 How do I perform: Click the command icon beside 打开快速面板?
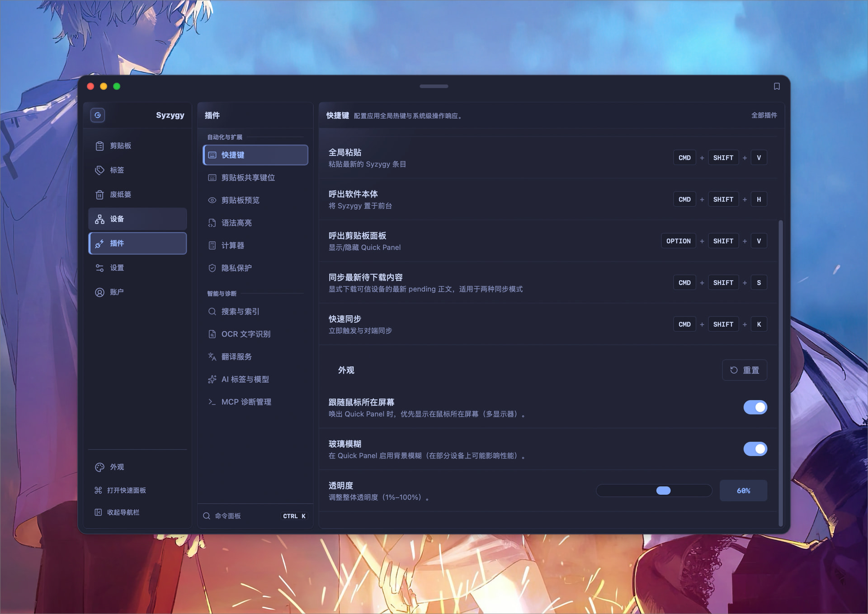coord(98,490)
